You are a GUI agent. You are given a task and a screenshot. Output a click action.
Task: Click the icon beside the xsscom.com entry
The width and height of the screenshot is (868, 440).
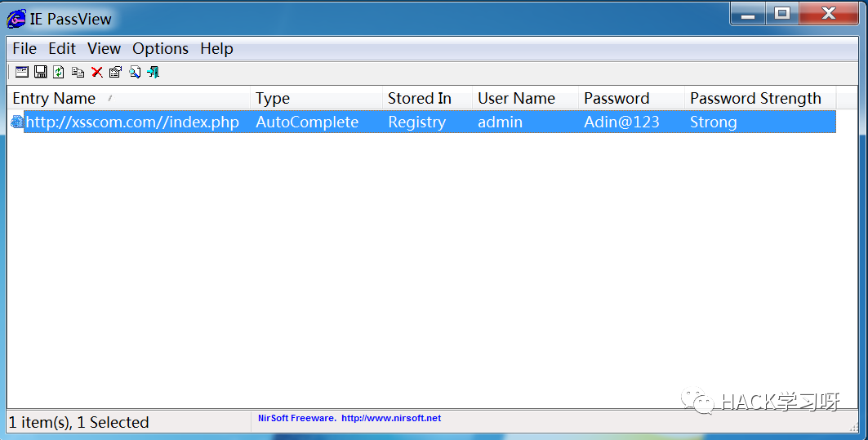[17, 122]
